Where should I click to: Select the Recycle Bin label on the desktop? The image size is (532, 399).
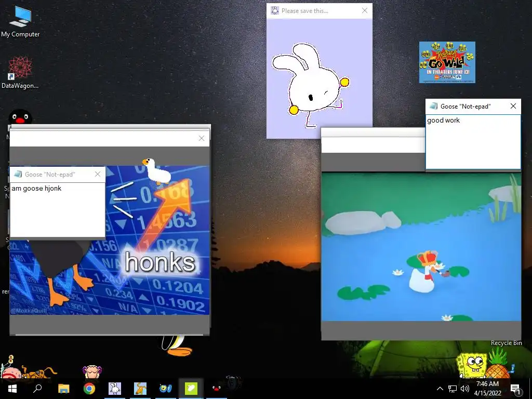(x=506, y=343)
